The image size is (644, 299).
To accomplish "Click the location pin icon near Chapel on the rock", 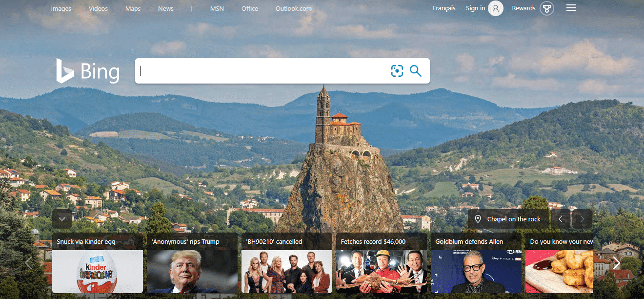I will point(478,219).
